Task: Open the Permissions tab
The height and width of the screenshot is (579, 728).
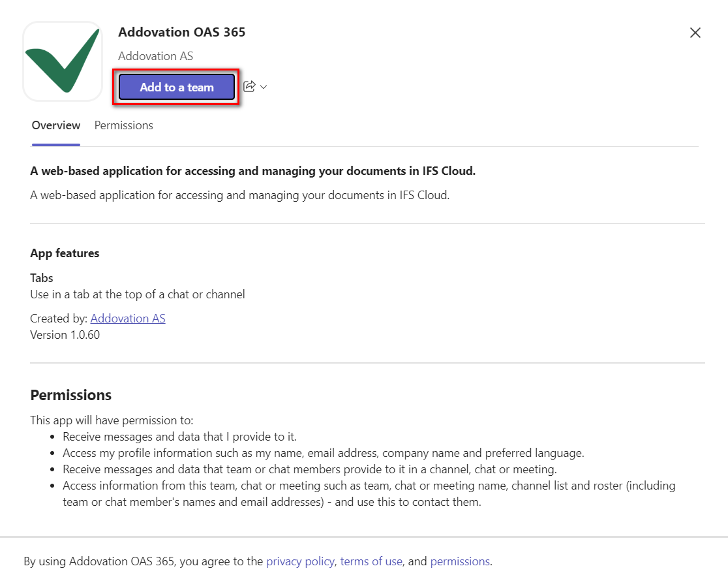Action: point(124,125)
